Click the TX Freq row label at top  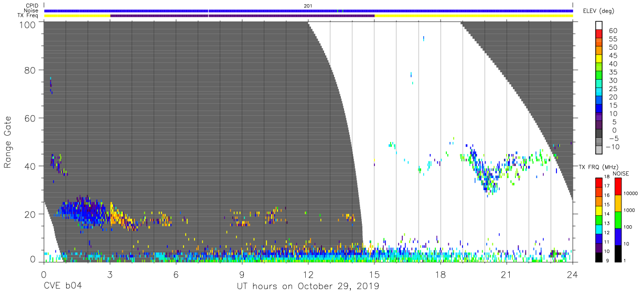[28, 16]
